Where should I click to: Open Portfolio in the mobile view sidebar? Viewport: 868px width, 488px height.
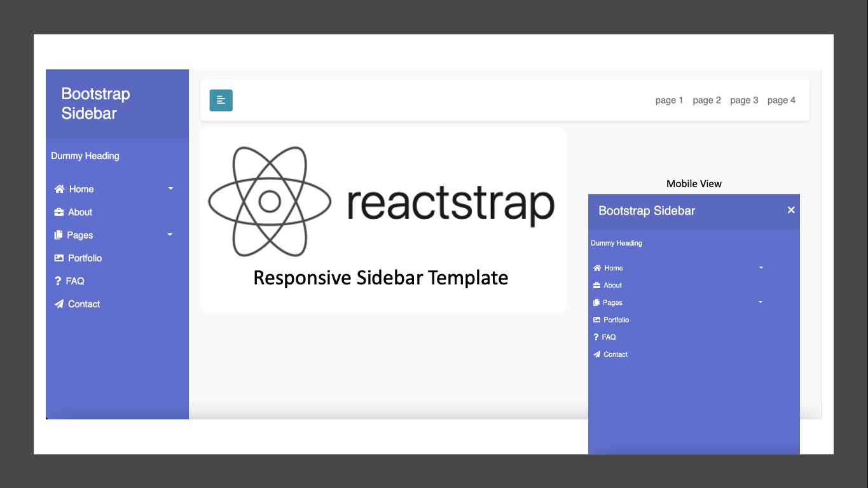[616, 319]
